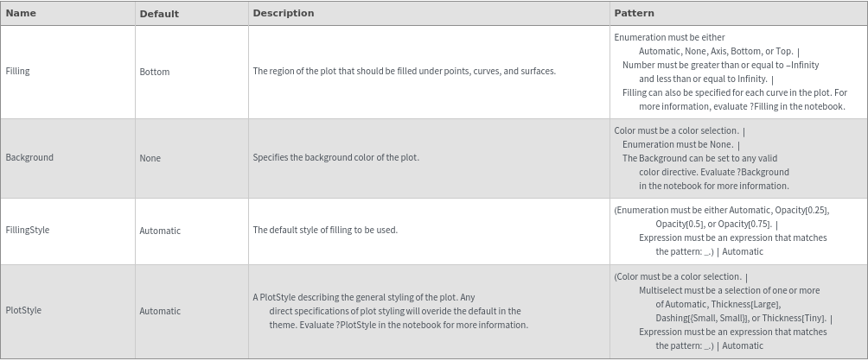868x361 pixels.
Task: Click the Background pattern color selection text
Action: [676, 130]
